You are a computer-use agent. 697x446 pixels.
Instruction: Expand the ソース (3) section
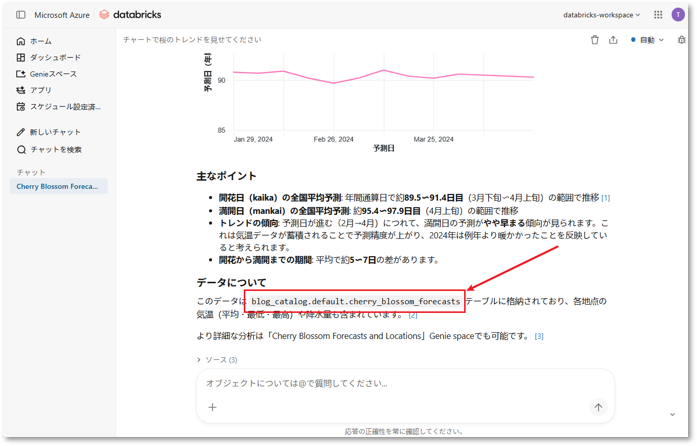217,360
